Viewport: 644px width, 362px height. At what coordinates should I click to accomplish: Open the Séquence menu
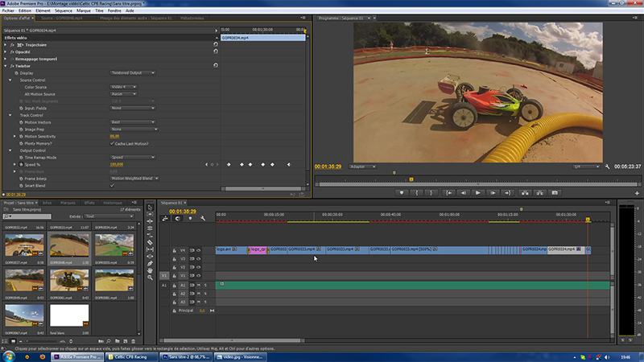pyautogui.click(x=64, y=10)
